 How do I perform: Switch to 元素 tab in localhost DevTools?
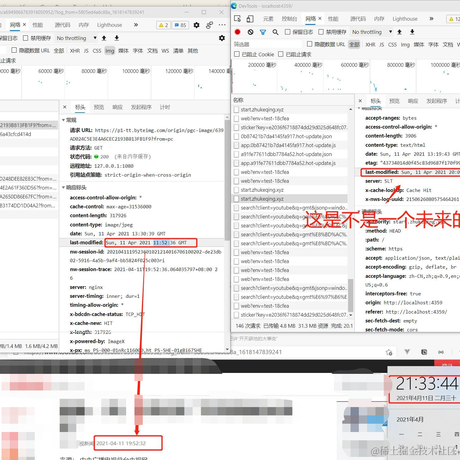[268, 19]
